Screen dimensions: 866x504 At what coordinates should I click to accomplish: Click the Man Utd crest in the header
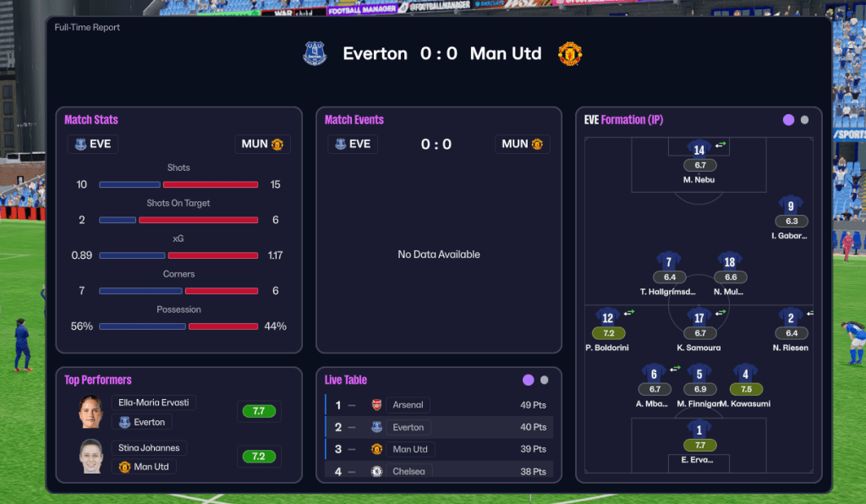[570, 54]
